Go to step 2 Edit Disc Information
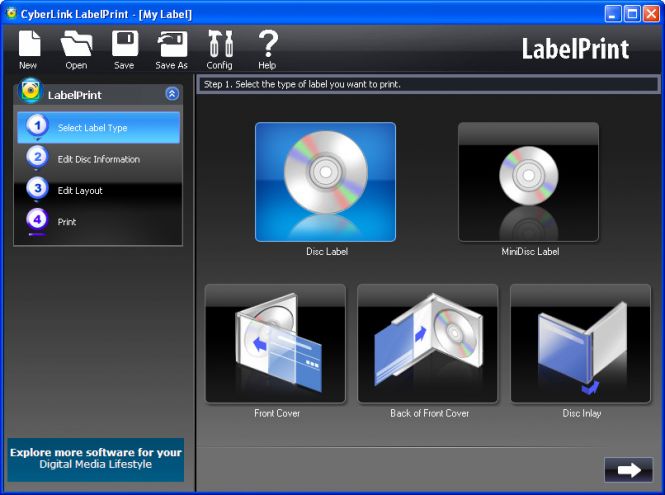 coord(98,159)
